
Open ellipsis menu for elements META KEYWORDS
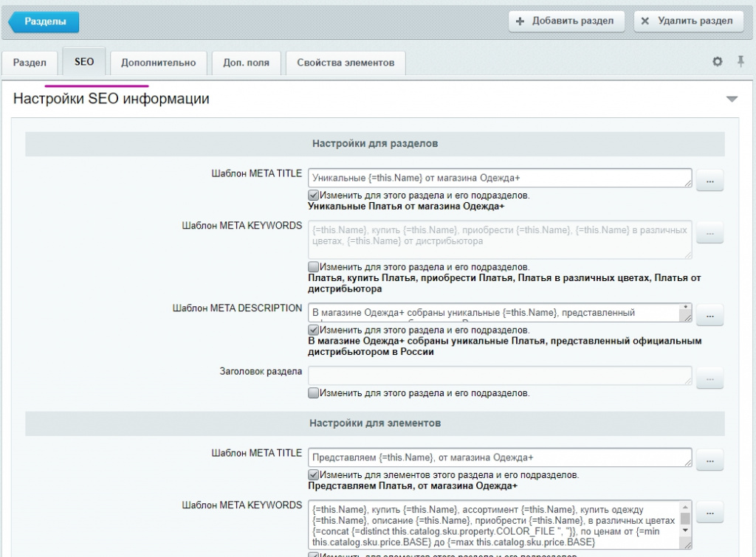pos(709,512)
